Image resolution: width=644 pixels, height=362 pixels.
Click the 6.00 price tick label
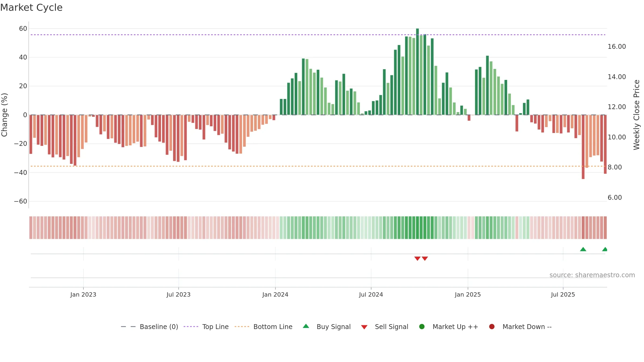coord(615,198)
